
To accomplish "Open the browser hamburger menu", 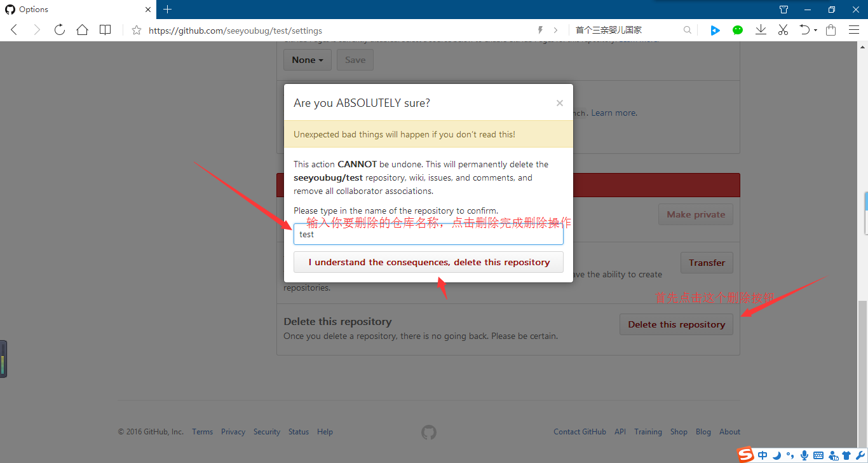I will 853,30.
